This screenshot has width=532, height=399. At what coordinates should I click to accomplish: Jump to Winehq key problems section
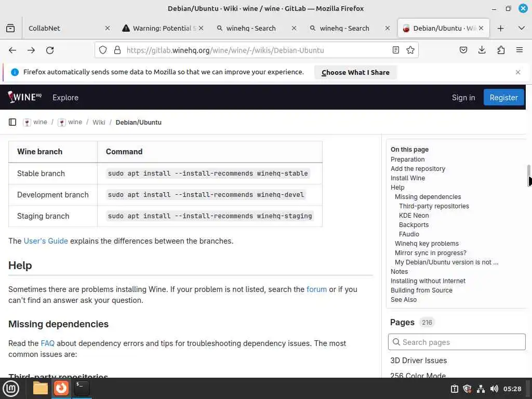427,244
